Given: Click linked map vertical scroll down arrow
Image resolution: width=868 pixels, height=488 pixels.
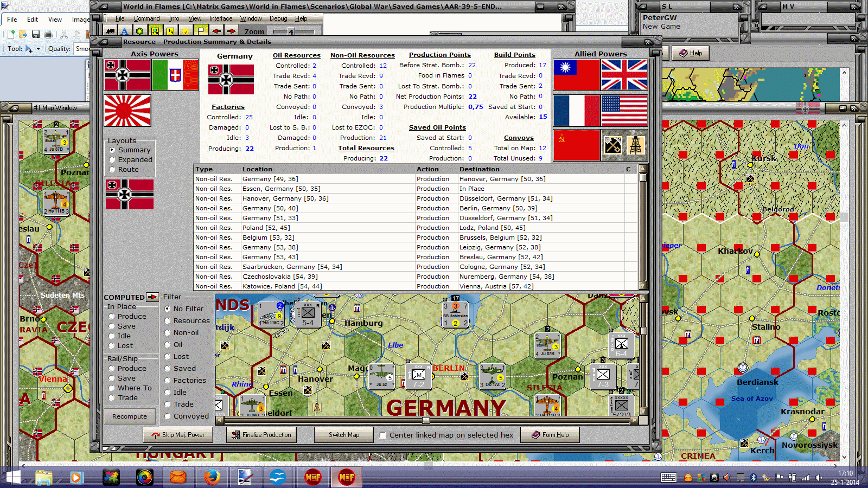Looking at the screenshot, I should click(643, 412).
